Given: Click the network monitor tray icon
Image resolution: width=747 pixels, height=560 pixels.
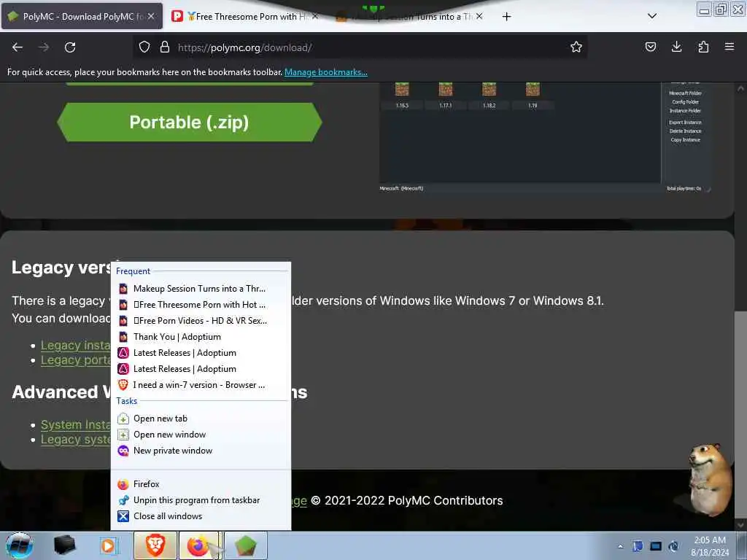Looking at the screenshot, I should 656,546.
